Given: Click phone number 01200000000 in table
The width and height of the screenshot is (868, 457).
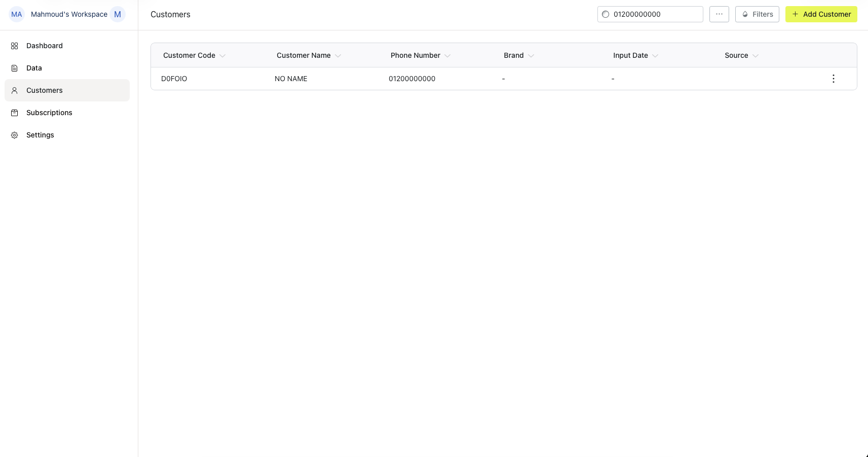Looking at the screenshot, I should (x=412, y=79).
